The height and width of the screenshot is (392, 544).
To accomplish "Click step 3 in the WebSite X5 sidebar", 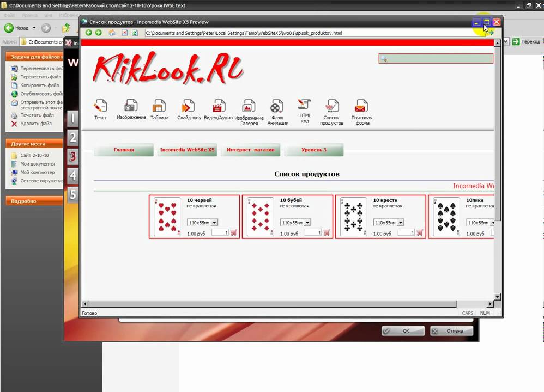I will click(72, 156).
